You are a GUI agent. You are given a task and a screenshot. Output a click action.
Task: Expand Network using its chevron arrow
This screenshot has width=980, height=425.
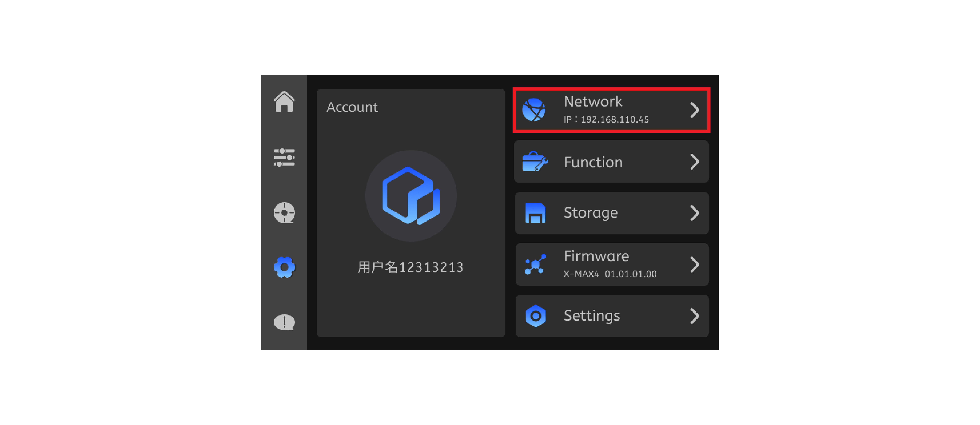coord(694,110)
